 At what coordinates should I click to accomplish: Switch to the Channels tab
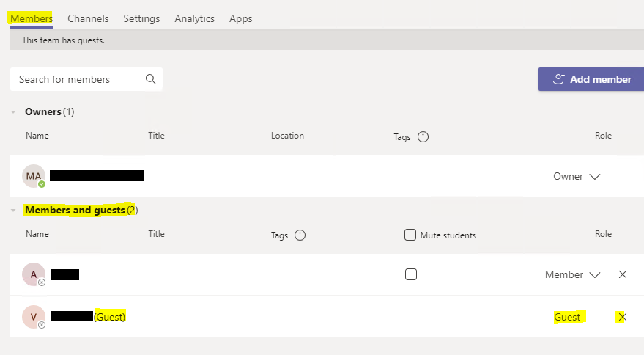[x=88, y=18]
